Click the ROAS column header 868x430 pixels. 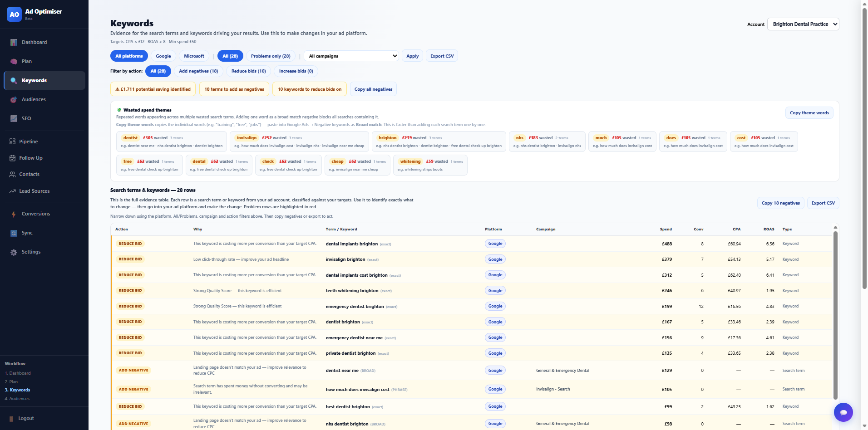[x=769, y=229]
